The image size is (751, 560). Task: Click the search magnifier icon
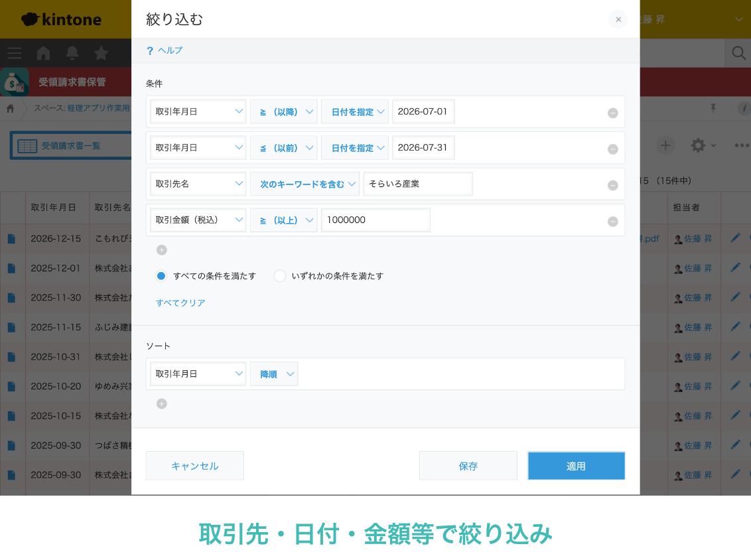(738, 52)
